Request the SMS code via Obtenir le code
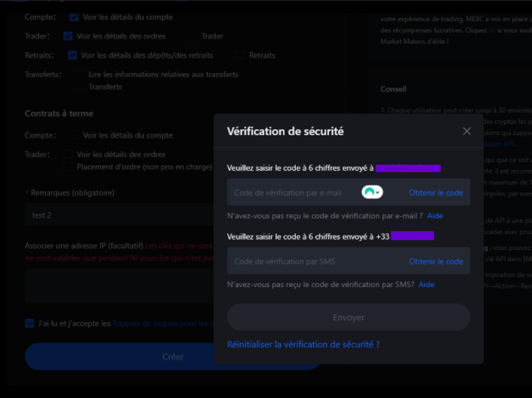The image size is (532, 398). click(x=435, y=261)
